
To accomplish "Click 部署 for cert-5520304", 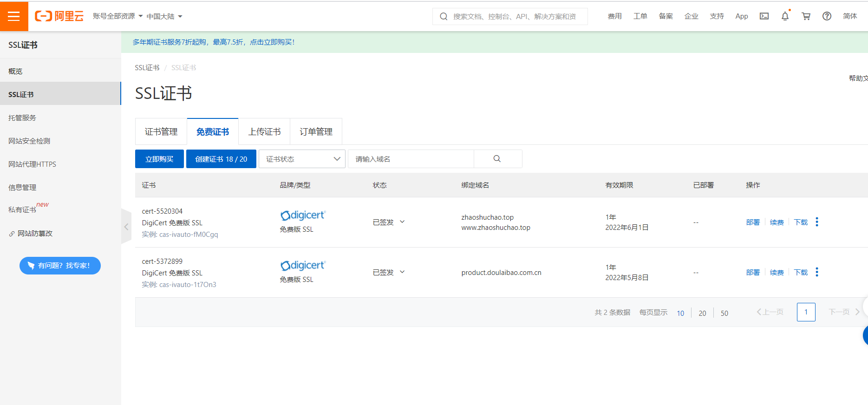I will [753, 222].
